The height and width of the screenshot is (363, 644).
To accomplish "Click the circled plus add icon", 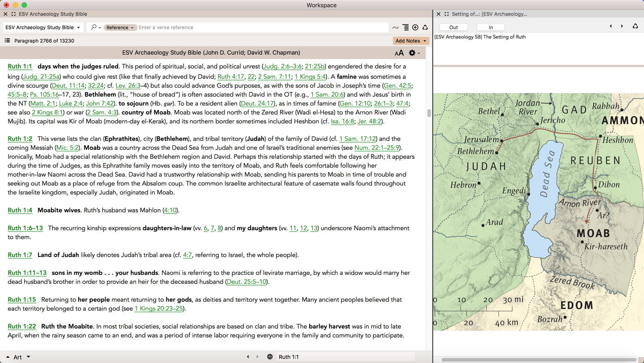I will [415, 28].
